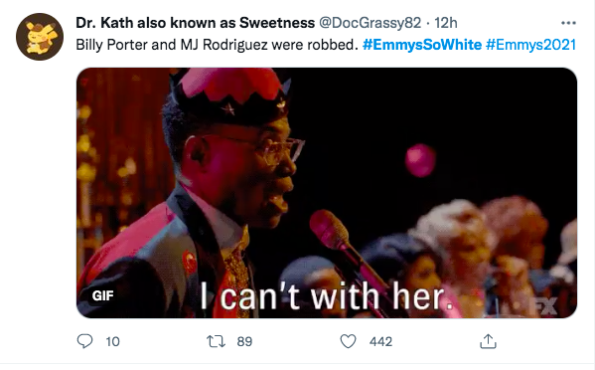The image size is (595, 370).
Task: Click the reply count 10
Action: pos(113,342)
